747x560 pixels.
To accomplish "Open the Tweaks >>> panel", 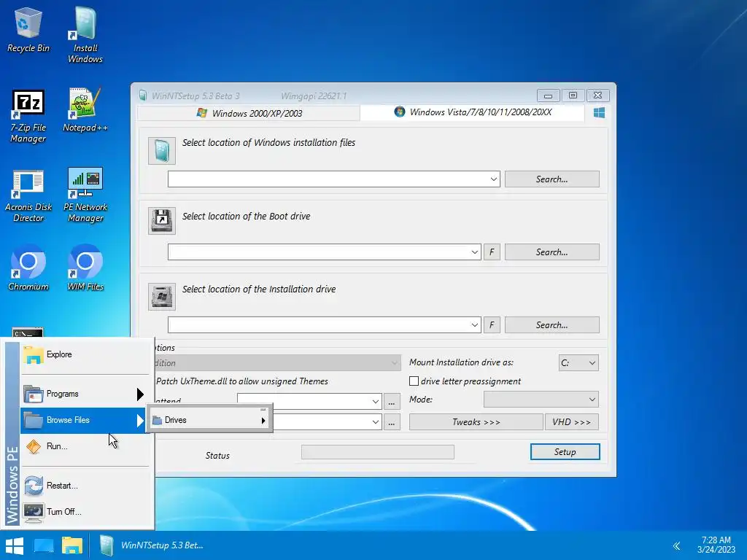I will (476, 422).
